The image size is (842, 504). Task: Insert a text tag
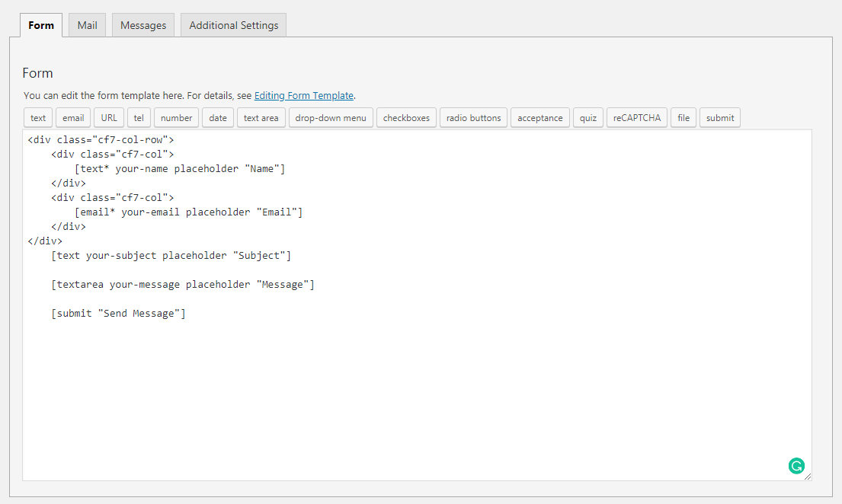[x=38, y=118]
